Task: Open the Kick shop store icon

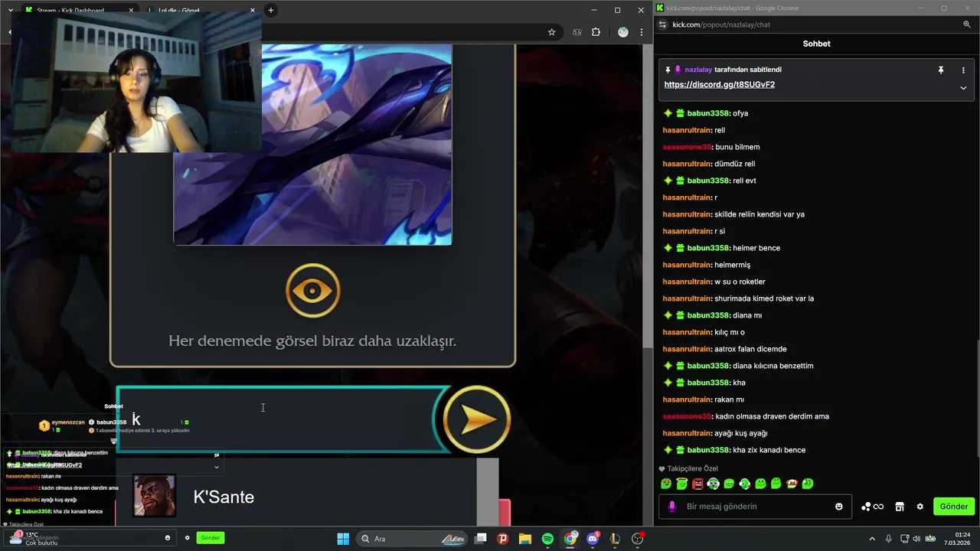Action: pyautogui.click(x=900, y=507)
